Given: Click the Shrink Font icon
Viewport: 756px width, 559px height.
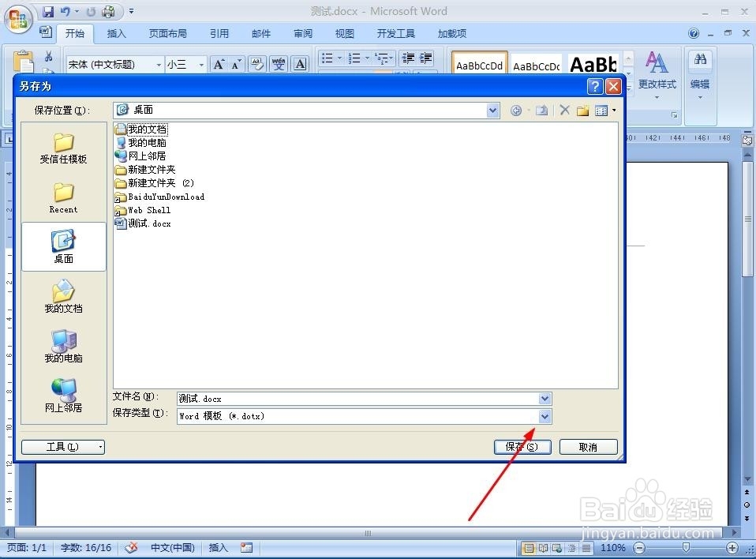Looking at the screenshot, I should click(x=236, y=64).
